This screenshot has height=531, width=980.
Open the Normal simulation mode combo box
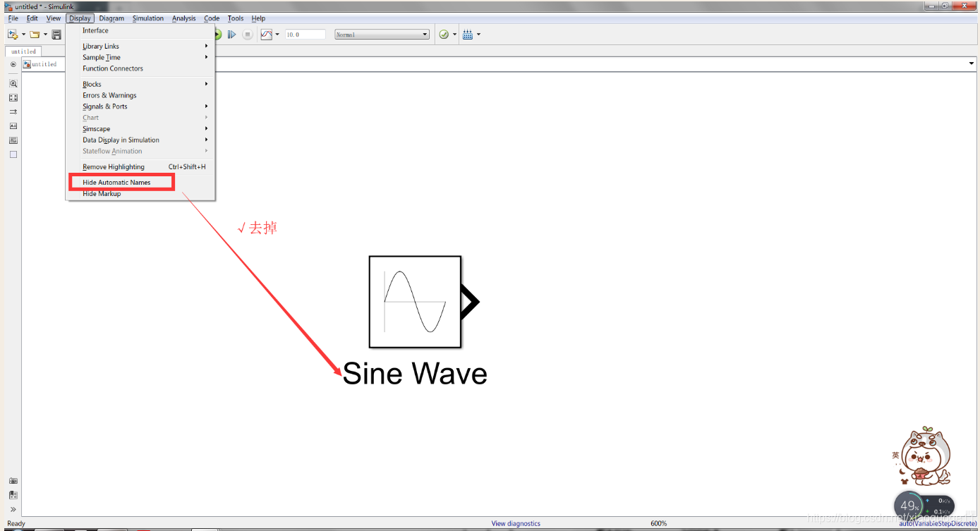point(382,34)
